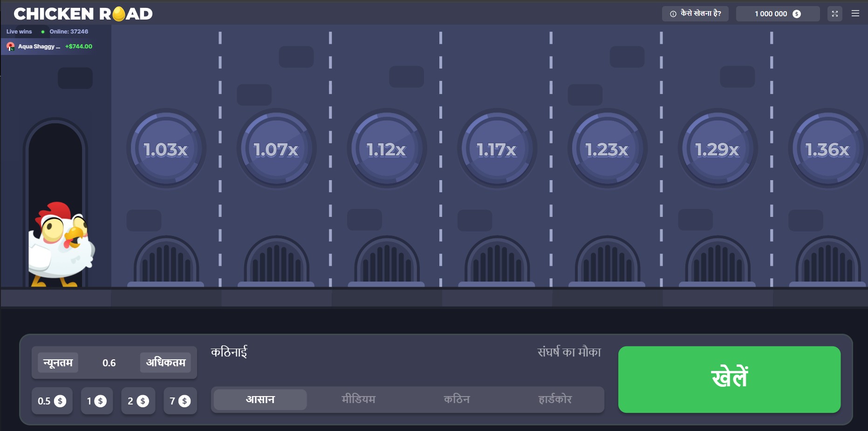Open the hamburger menu icon
868x431 pixels.
(855, 13)
